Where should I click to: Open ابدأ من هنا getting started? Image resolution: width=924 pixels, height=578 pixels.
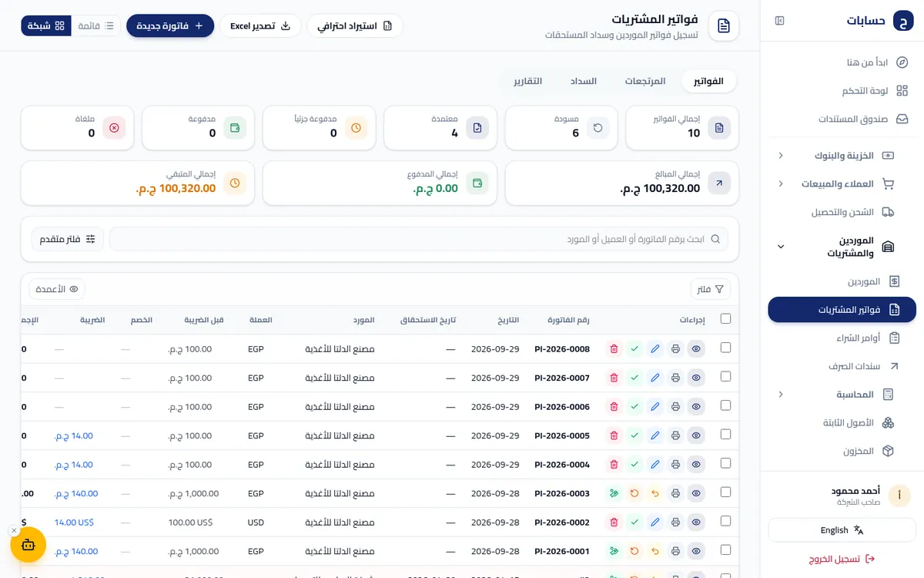842,62
